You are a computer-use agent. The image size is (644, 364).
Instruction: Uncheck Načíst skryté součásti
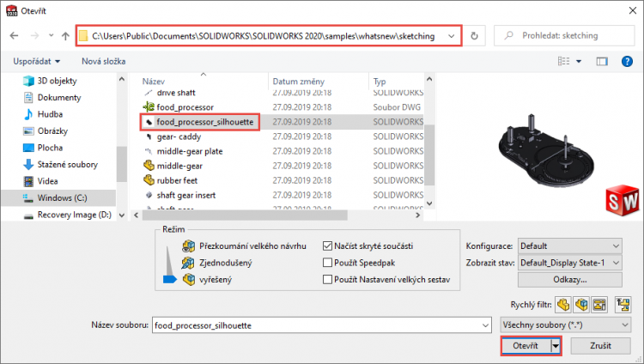point(327,246)
